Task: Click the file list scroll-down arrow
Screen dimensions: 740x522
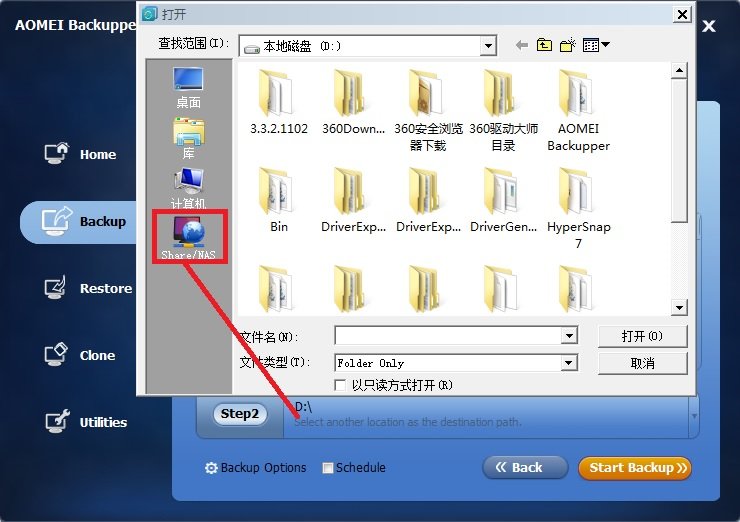Action: [679, 308]
